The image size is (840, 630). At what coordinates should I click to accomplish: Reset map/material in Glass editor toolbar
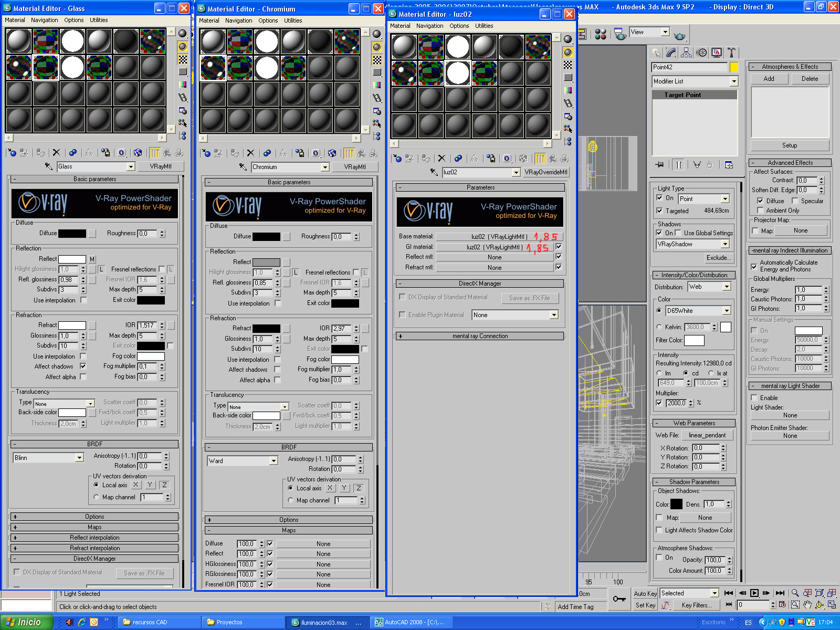coord(56,153)
